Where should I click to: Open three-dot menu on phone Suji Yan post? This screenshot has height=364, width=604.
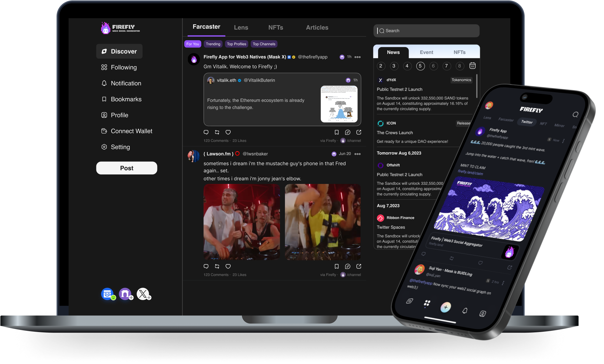point(503,283)
